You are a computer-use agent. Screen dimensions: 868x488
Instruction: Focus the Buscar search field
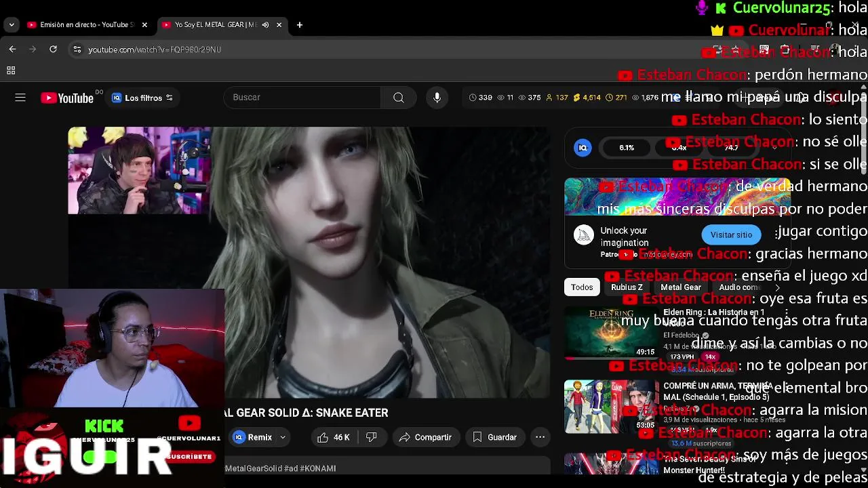(302, 98)
